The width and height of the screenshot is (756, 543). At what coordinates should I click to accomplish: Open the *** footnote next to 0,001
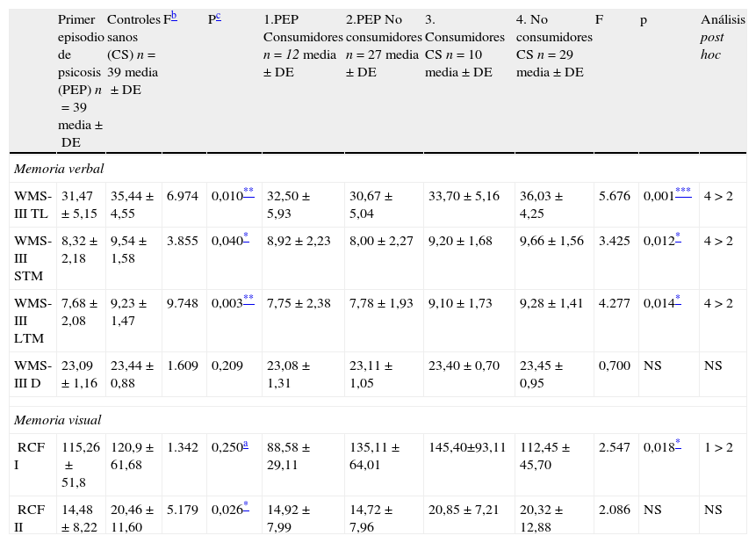[x=683, y=191]
